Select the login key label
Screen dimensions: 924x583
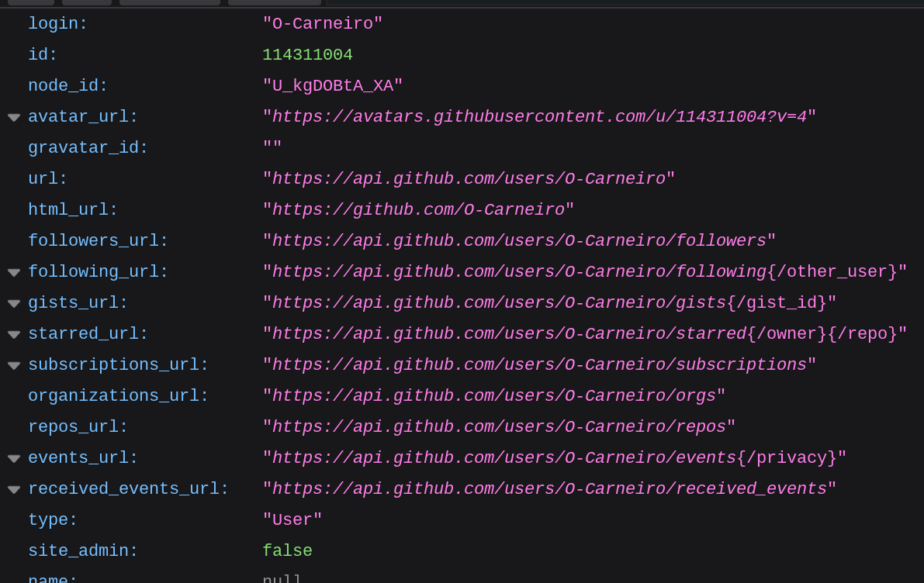point(57,23)
